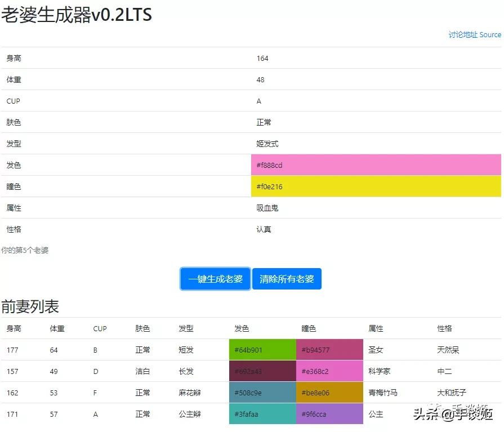This screenshot has width=504, height=432.
Task: Click the 身高 column header
Action: tap(14, 328)
